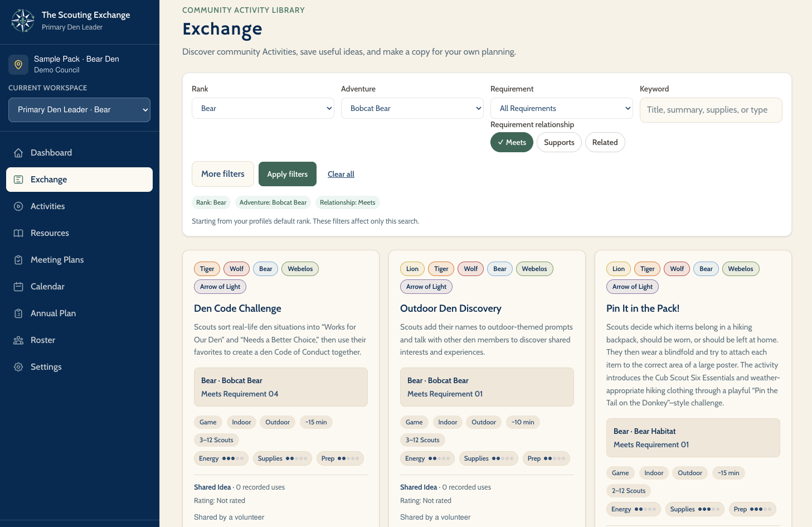Click the Scouting Exchange compass logo
The image size is (812, 527).
pos(23,21)
